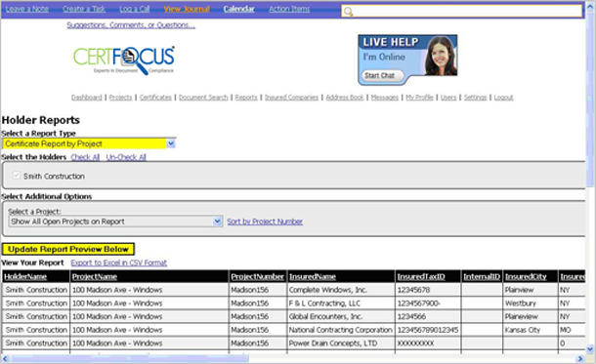Click Sort by Project Number link
Screen dimensions: 596x364
point(265,222)
